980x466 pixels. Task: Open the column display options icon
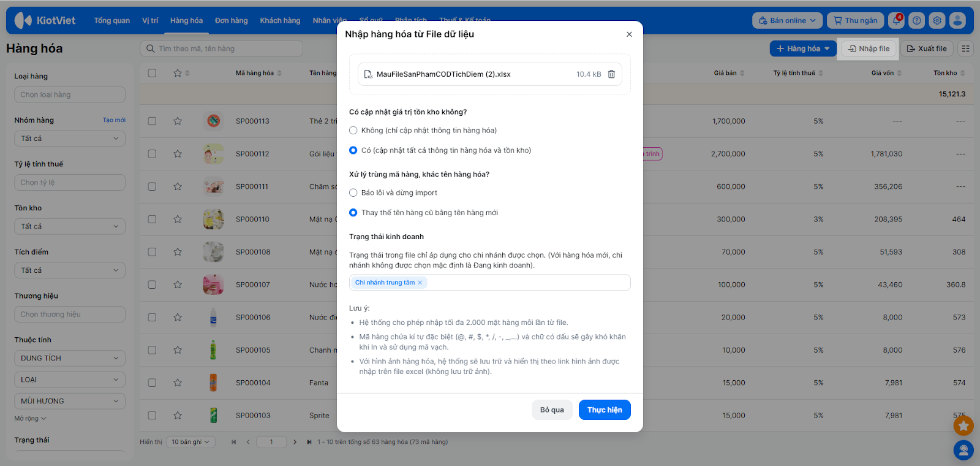[966, 48]
